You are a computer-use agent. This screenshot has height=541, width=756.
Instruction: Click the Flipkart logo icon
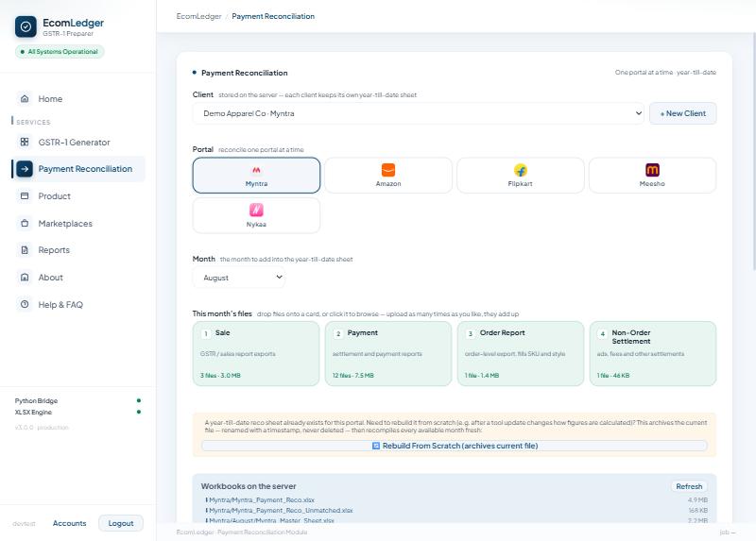click(x=521, y=170)
